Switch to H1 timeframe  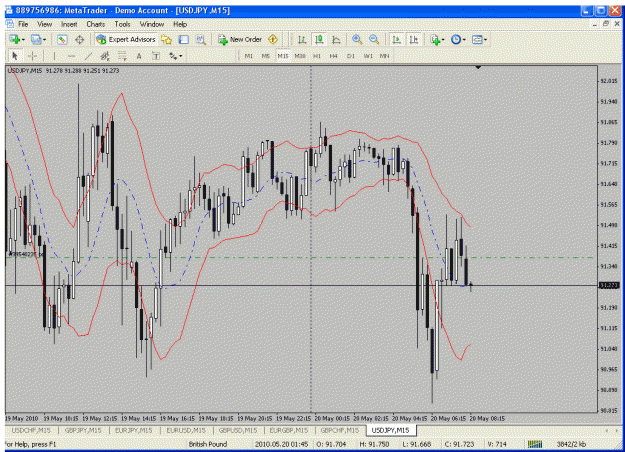(317, 56)
